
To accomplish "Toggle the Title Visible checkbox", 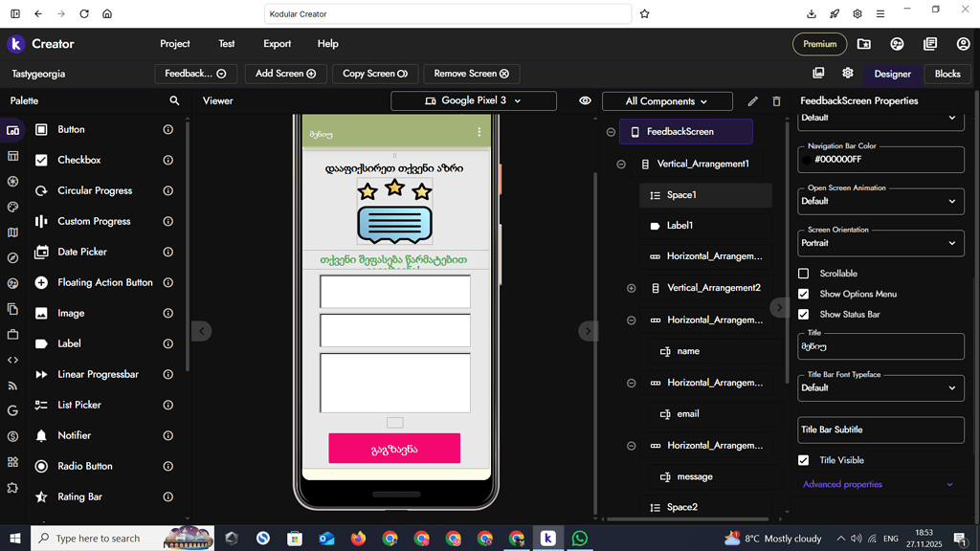I will pos(804,460).
